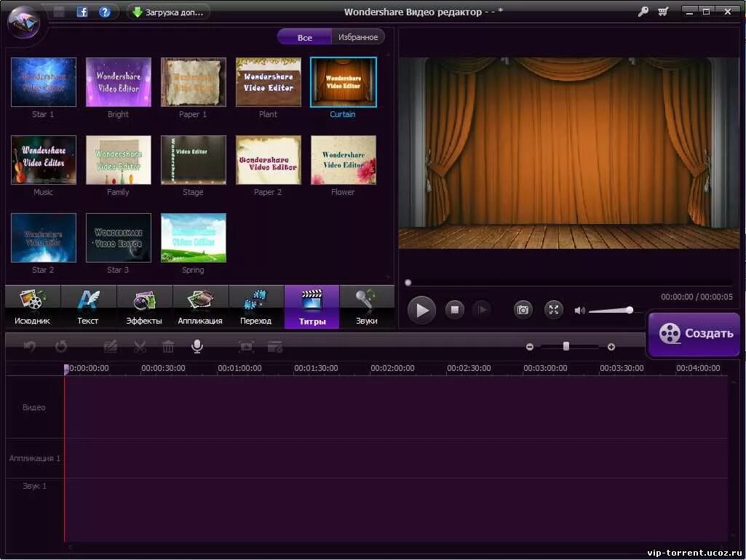
Task: Open the Аппликация tab
Action: pyautogui.click(x=200, y=307)
